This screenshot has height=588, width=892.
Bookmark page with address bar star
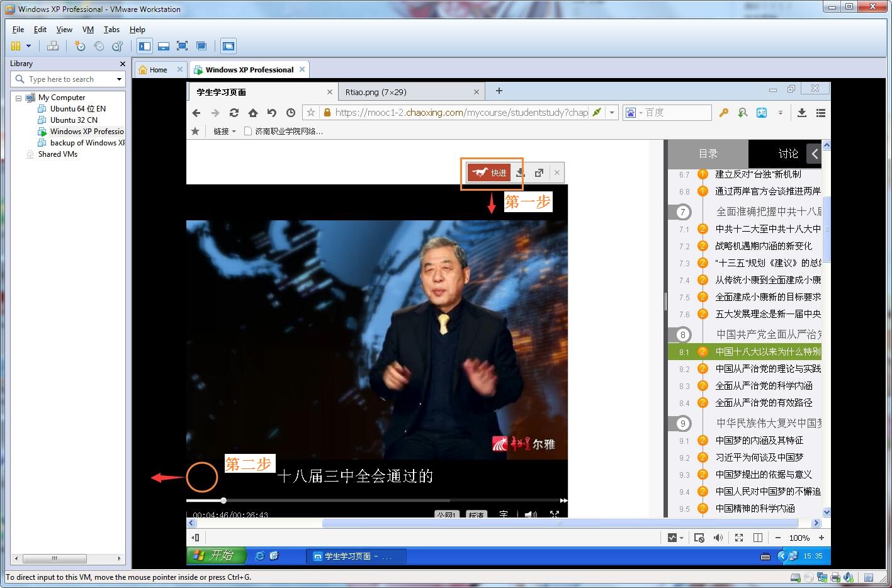pos(310,113)
